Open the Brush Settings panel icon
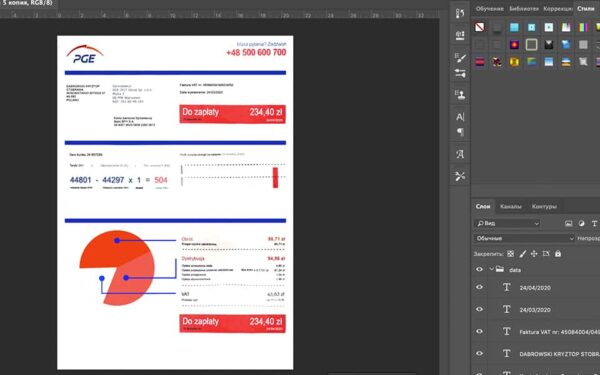The image size is (600, 375). pyautogui.click(x=460, y=58)
